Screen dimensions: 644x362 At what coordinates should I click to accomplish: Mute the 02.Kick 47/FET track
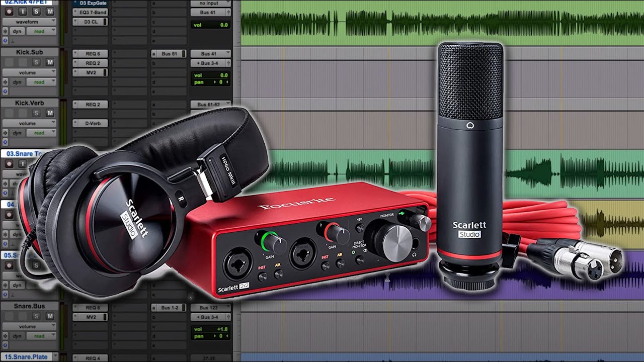50,12
